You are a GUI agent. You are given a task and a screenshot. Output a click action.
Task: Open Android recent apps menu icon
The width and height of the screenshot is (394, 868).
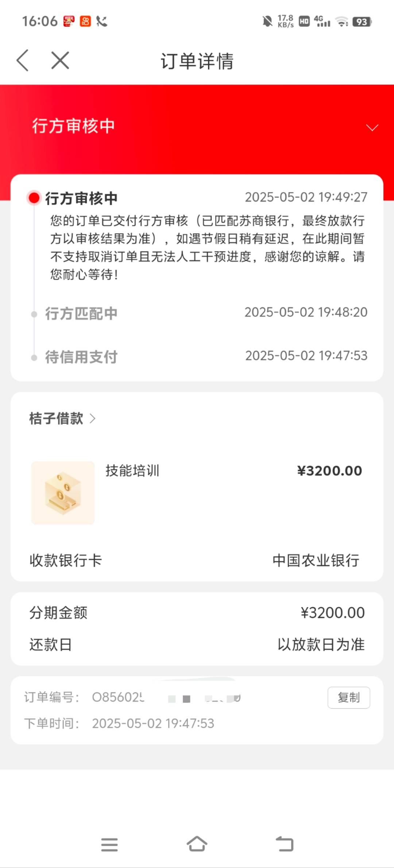click(x=109, y=845)
